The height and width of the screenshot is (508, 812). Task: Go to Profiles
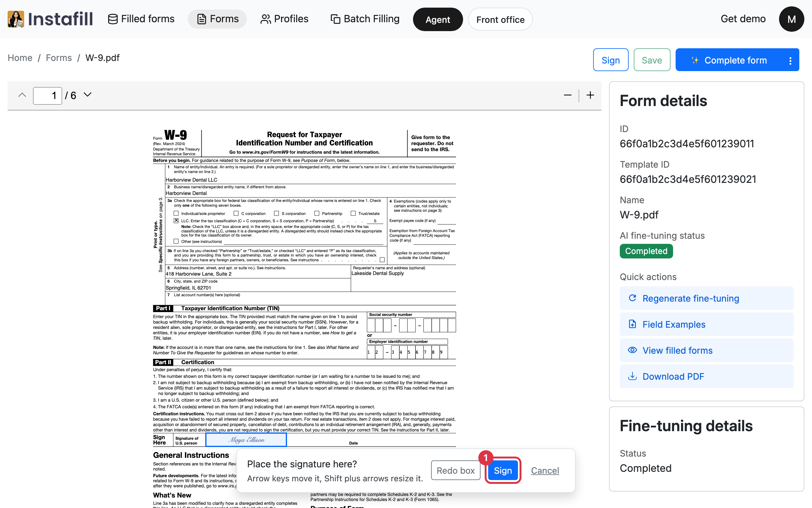pos(284,19)
